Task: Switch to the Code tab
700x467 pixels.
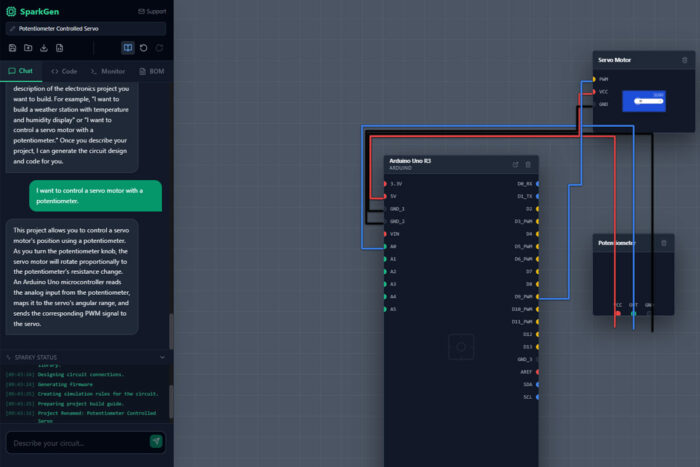Action: click(x=64, y=72)
